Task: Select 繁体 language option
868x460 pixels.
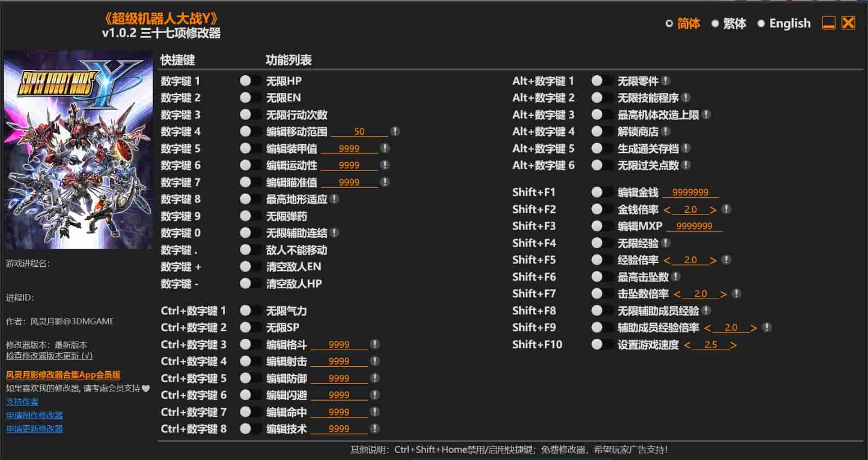Action: [x=729, y=23]
